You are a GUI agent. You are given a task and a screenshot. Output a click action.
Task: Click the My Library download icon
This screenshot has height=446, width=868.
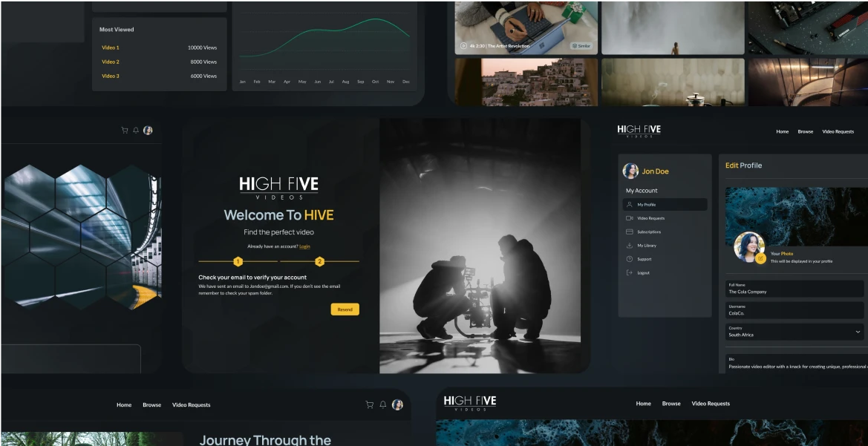[630, 246]
